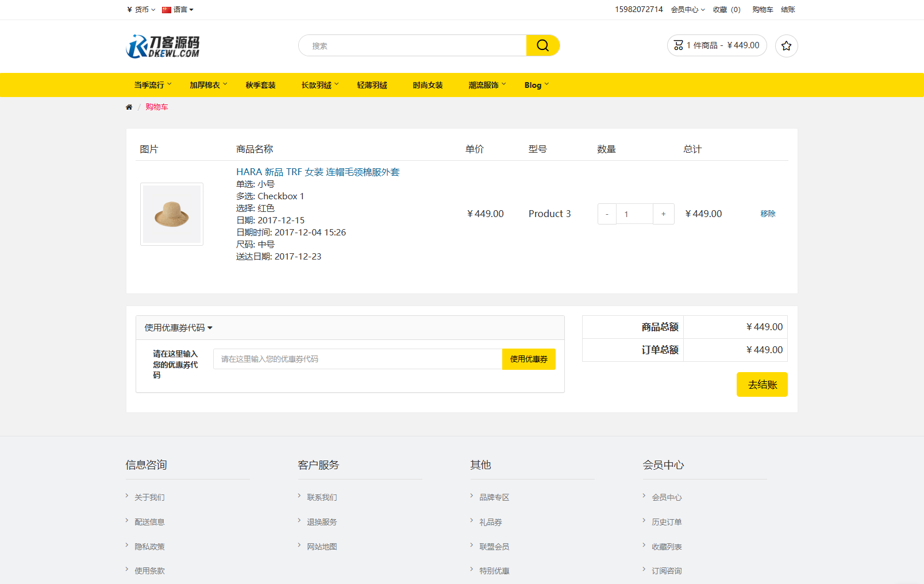Screen dimensions: 924x584
Task: Click the DKEWL.COM site logo
Action: pyautogui.click(x=163, y=46)
